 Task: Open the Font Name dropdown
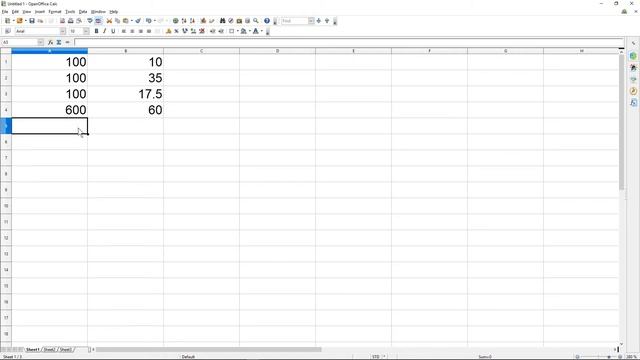pyautogui.click(x=63, y=31)
